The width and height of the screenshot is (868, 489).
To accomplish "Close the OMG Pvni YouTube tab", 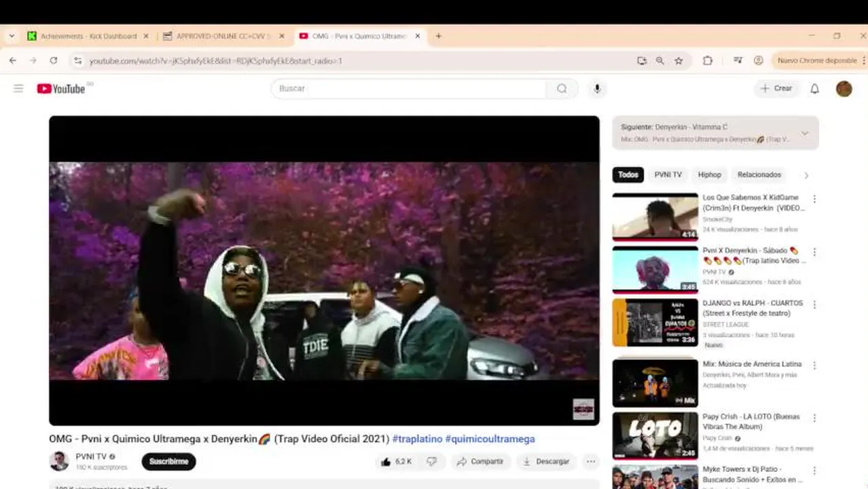I will (x=418, y=36).
